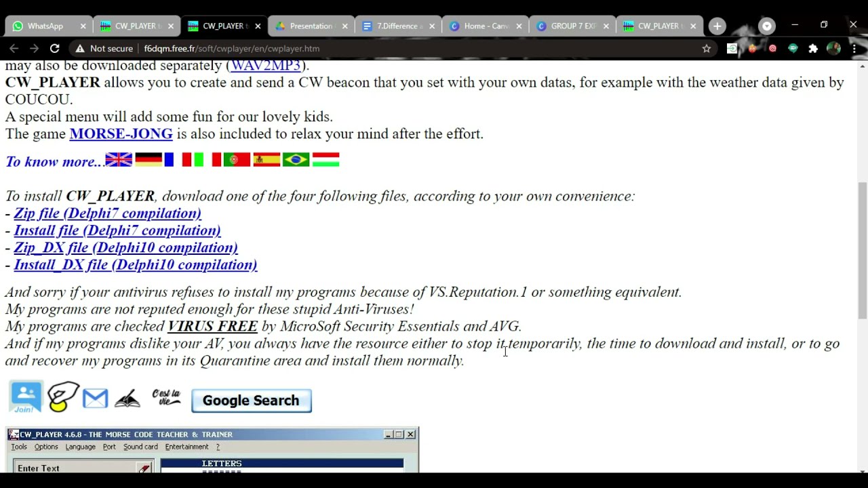Open the German flag language version
868x488 pixels.
(x=149, y=159)
